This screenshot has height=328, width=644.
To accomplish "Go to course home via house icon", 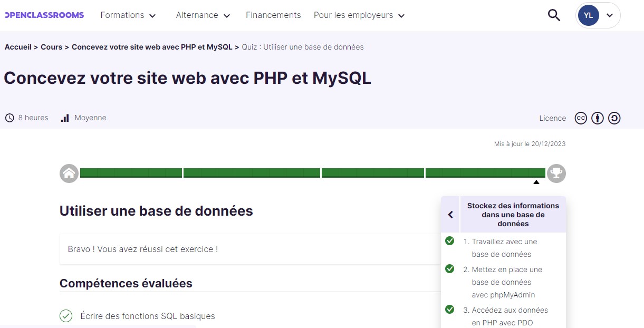I will point(69,173).
